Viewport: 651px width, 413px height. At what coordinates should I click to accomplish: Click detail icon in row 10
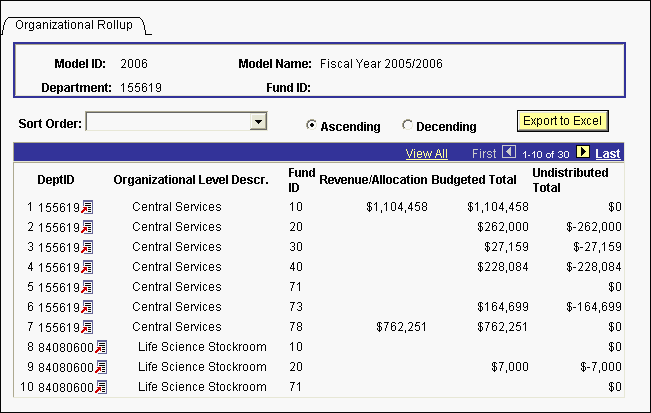(x=101, y=387)
